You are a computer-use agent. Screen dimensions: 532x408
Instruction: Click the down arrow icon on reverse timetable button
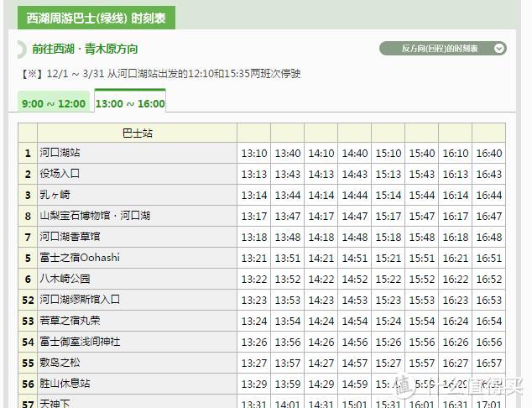click(x=498, y=49)
